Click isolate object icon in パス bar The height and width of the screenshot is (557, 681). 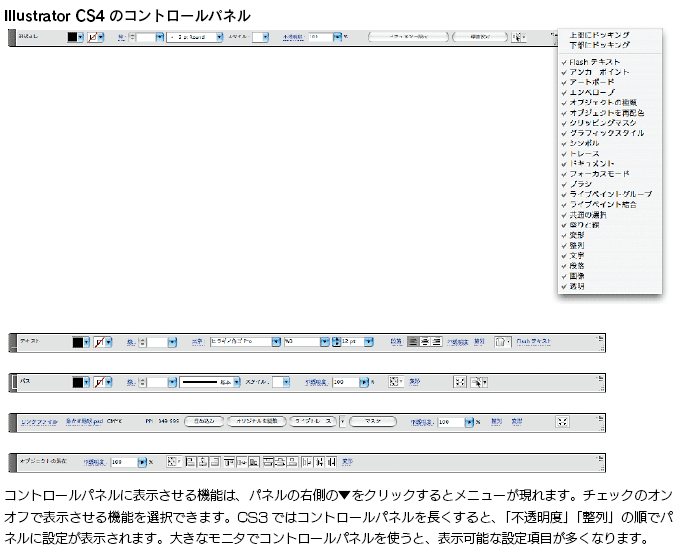pyautogui.click(x=460, y=382)
